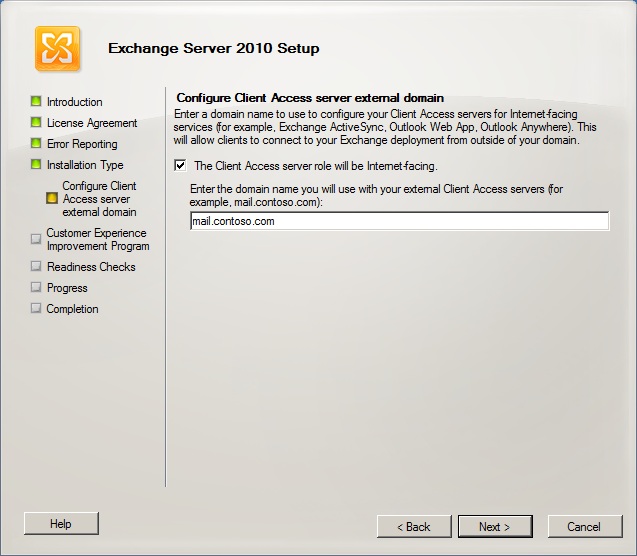The image size is (637, 556).
Task: Select Customer Experience Improvement Program label
Action: pos(98,239)
